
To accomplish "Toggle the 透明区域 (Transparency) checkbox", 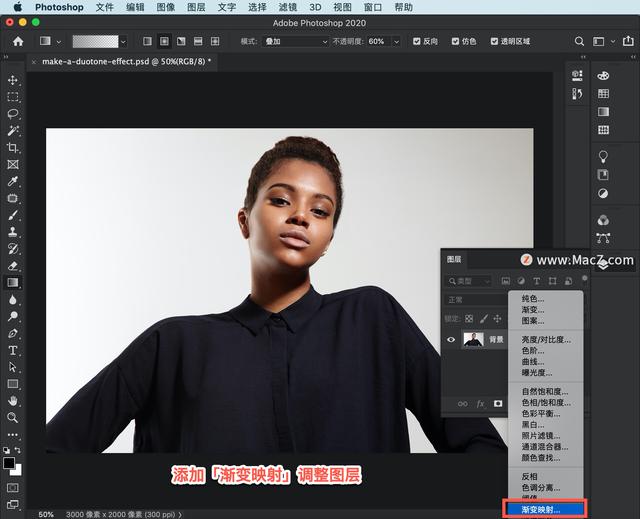I will (x=494, y=42).
